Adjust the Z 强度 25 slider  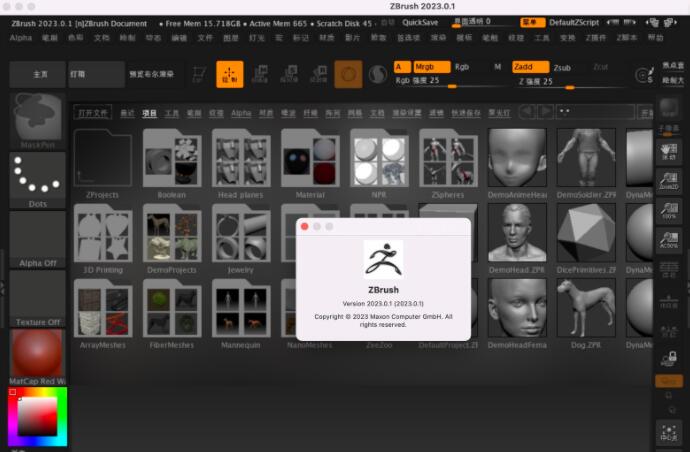pyautogui.click(x=568, y=82)
